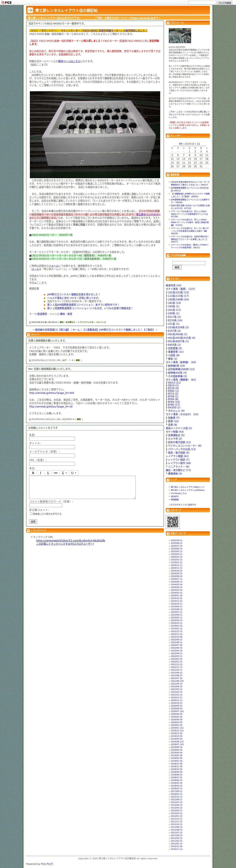236x868 pixels.
Task: Open 零工房レンタルレイアウトWebページ link
Action: 187,487
